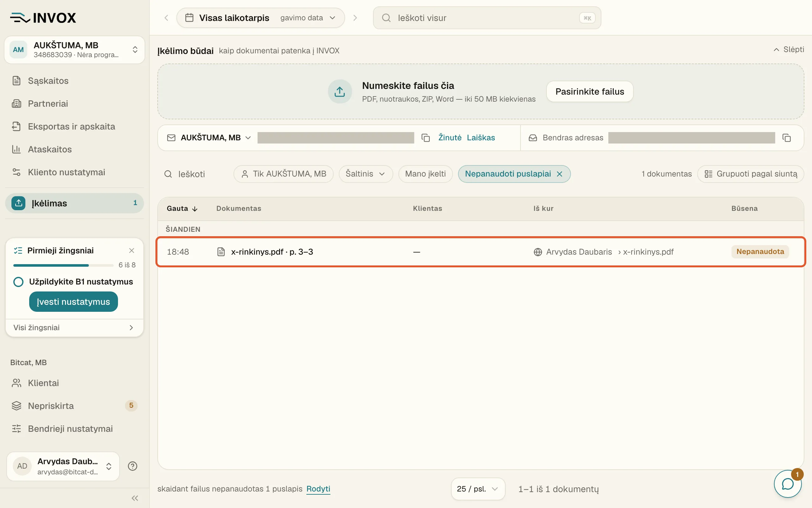
Task: Expand the AUKŠTUMA, MB company switcher
Action: 75,50
